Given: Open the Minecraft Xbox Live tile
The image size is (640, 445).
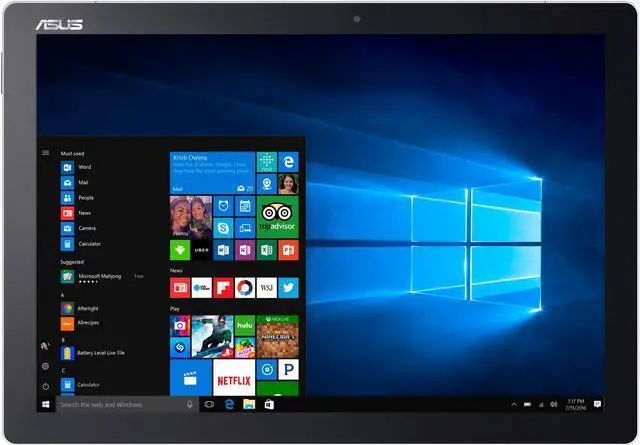Looking at the screenshot, I should tap(278, 336).
